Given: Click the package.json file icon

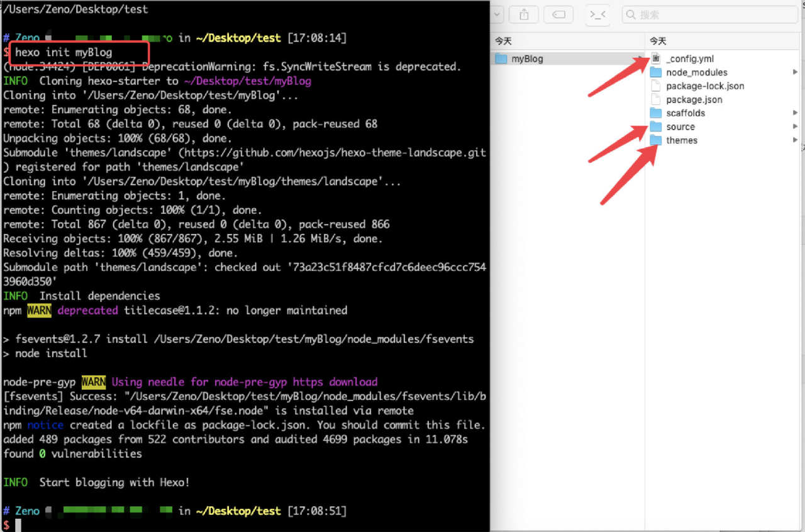Looking at the screenshot, I should (x=656, y=99).
